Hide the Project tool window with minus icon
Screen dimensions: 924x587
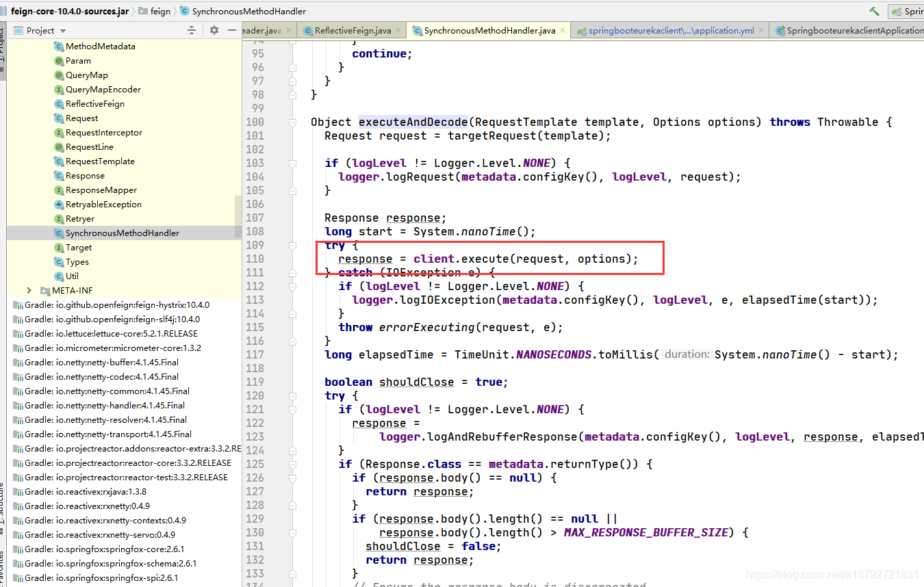233,30
